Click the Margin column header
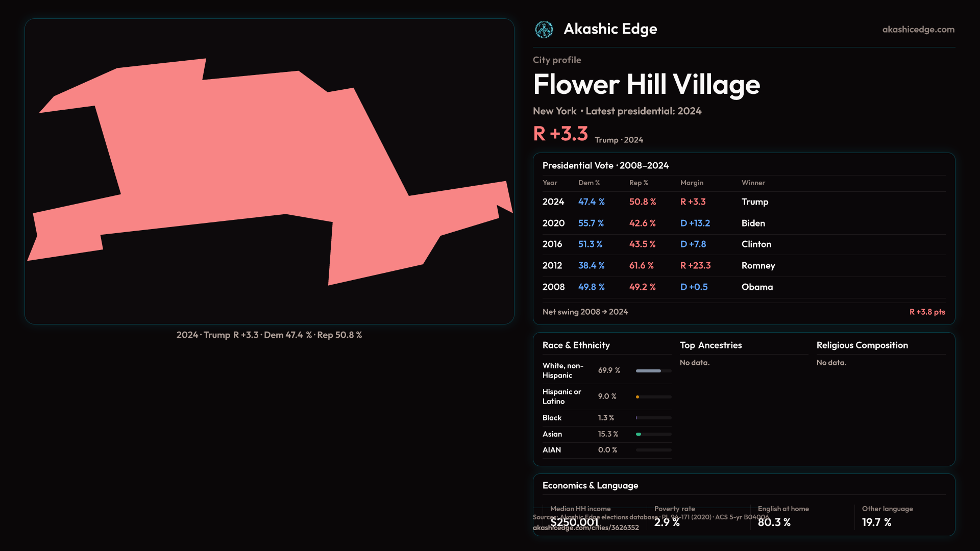This screenshot has height=551, width=980. pyautogui.click(x=692, y=183)
